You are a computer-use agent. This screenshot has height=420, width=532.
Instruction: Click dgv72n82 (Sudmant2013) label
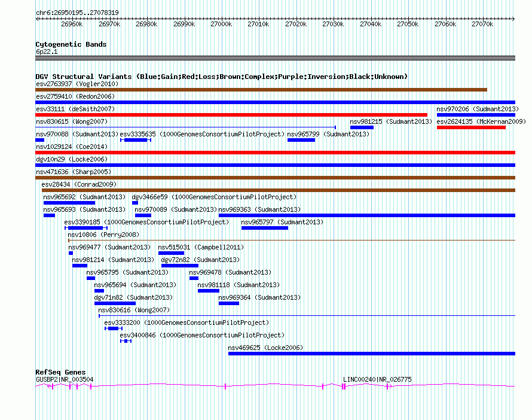(200, 260)
